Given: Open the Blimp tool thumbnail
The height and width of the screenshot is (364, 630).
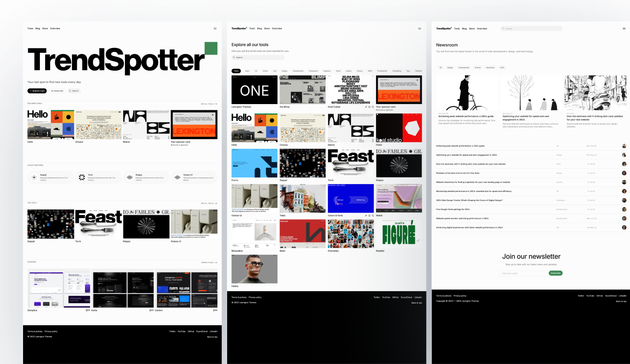Looking at the screenshot, I should click(x=303, y=90).
